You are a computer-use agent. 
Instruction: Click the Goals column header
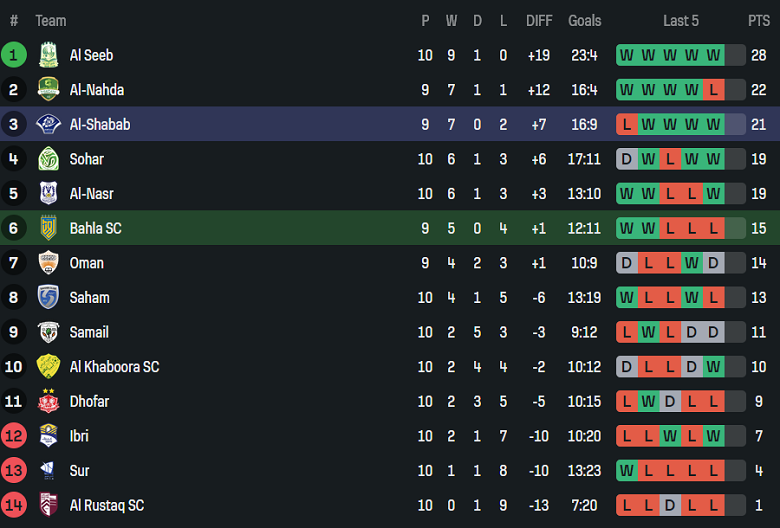click(585, 21)
